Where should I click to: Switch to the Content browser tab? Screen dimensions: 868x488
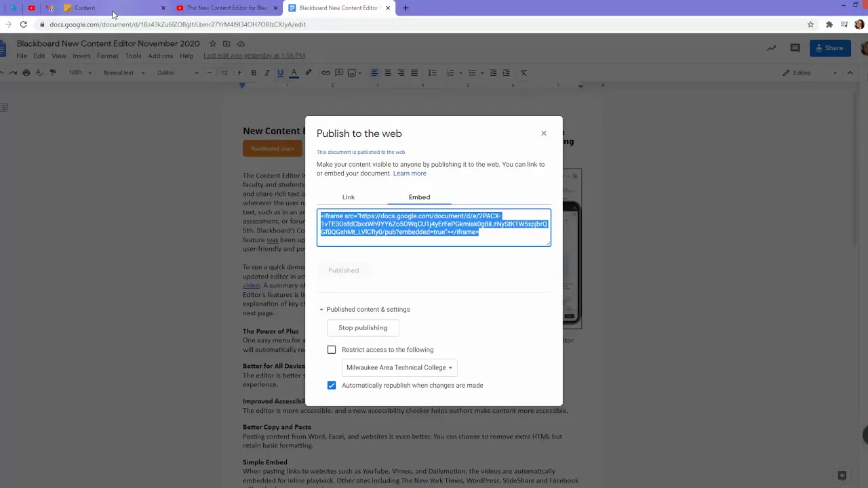tap(114, 8)
